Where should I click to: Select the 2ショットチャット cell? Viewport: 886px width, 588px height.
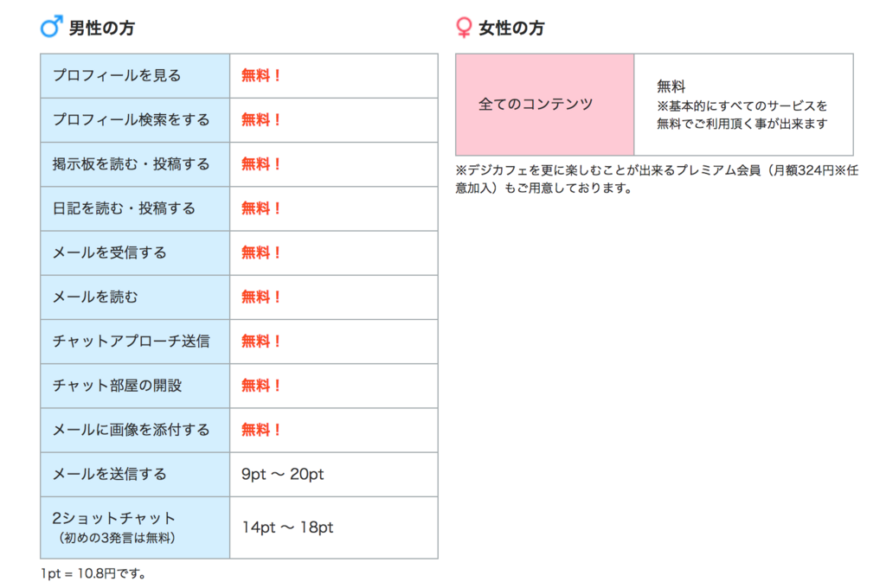[135, 527]
